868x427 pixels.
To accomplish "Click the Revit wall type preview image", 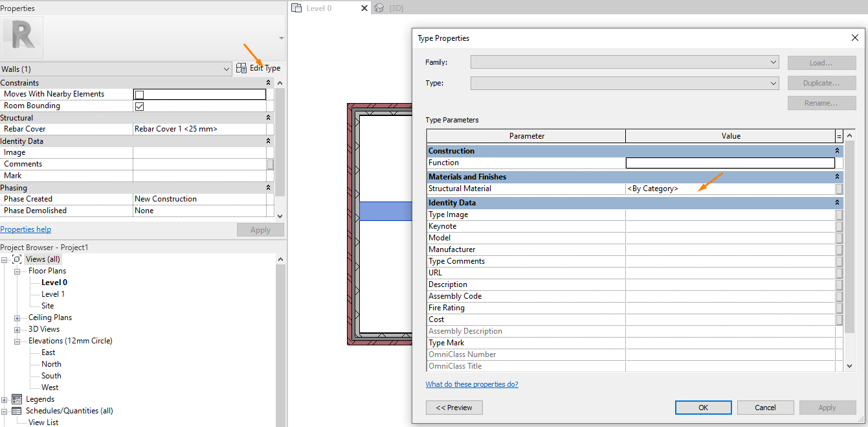I will click(22, 37).
